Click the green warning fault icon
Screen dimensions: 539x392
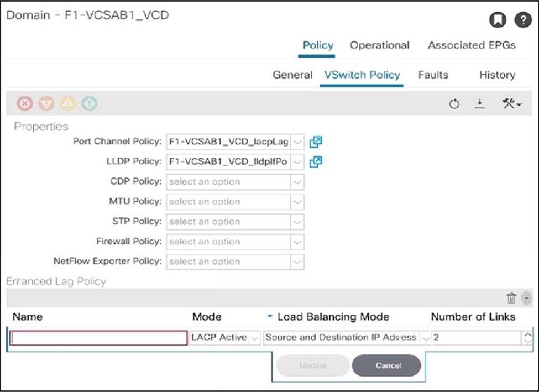pos(90,103)
